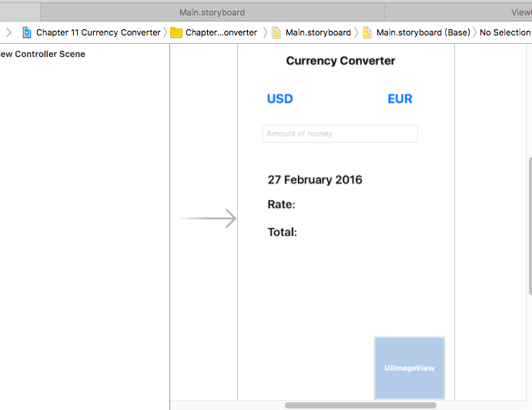Click the Amount of money text field
The width and height of the screenshot is (532, 410).
point(340,134)
